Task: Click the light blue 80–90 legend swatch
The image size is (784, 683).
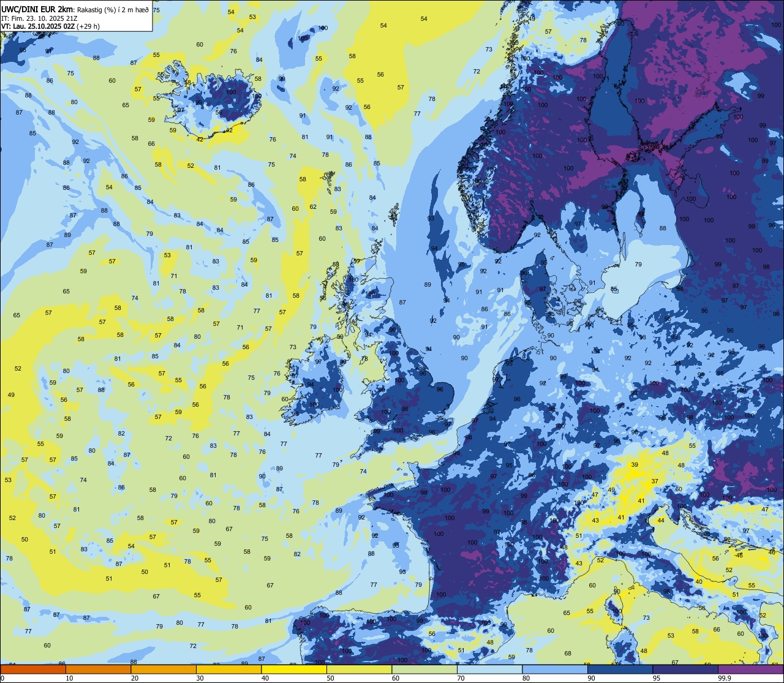Action: coord(555,669)
